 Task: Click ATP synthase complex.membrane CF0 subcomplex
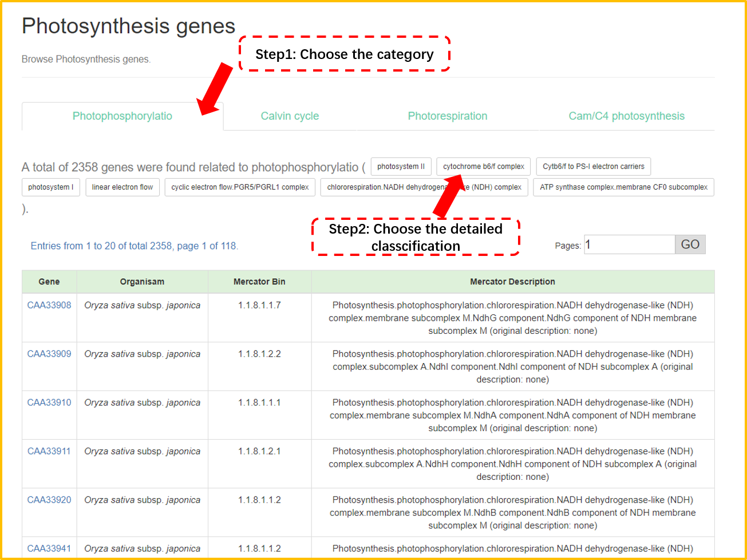pyautogui.click(x=623, y=187)
